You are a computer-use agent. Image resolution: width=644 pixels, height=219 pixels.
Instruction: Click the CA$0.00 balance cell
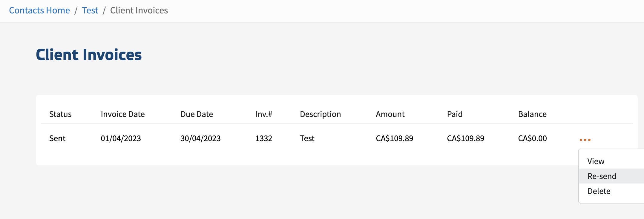click(532, 138)
